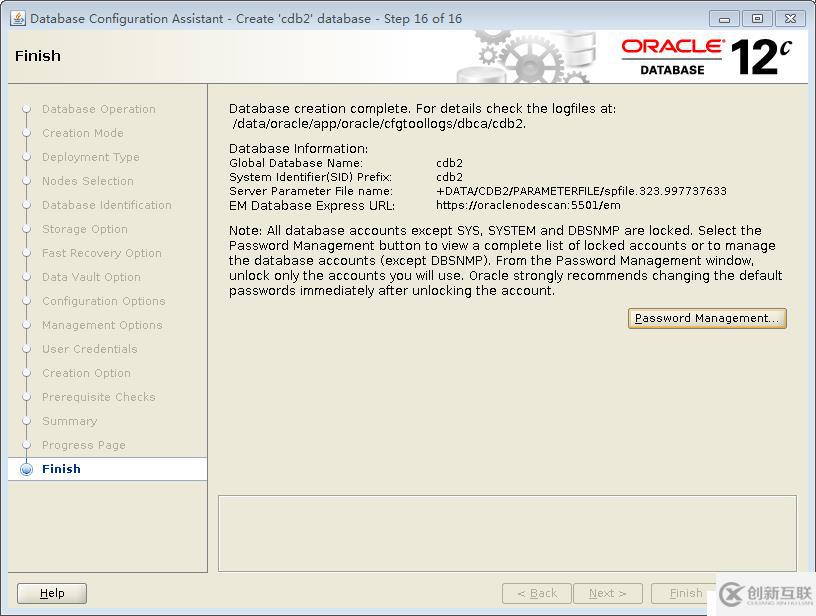Click the 'Global Database Name:' label
The width and height of the screenshot is (816, 616).
(296, 163)
